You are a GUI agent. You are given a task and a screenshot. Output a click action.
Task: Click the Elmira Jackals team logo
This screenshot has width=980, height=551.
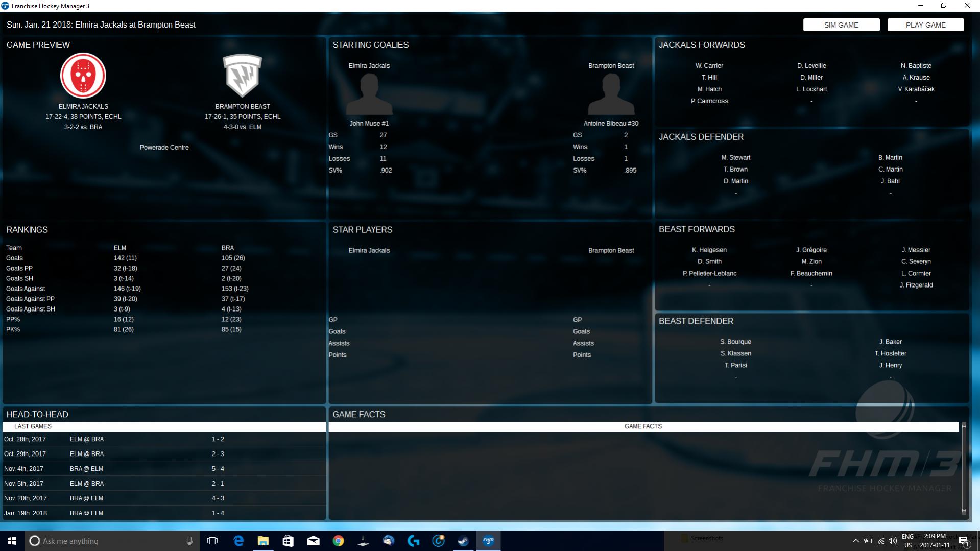coord(83,76)
